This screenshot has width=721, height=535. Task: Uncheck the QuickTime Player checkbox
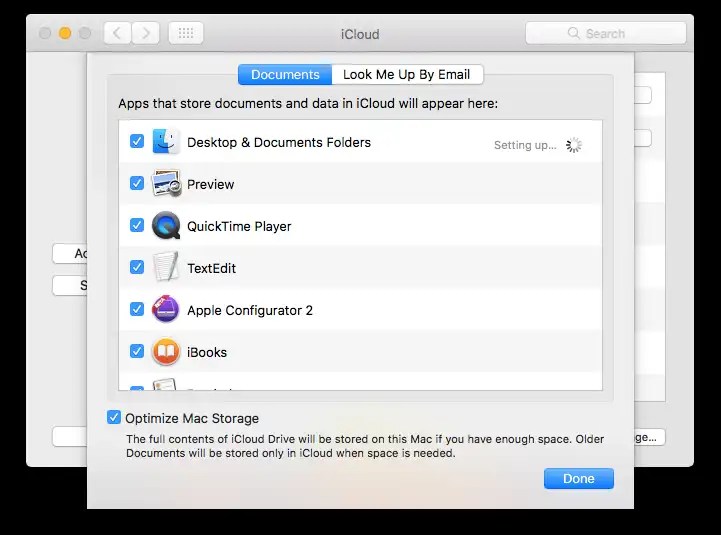[137, 225]
